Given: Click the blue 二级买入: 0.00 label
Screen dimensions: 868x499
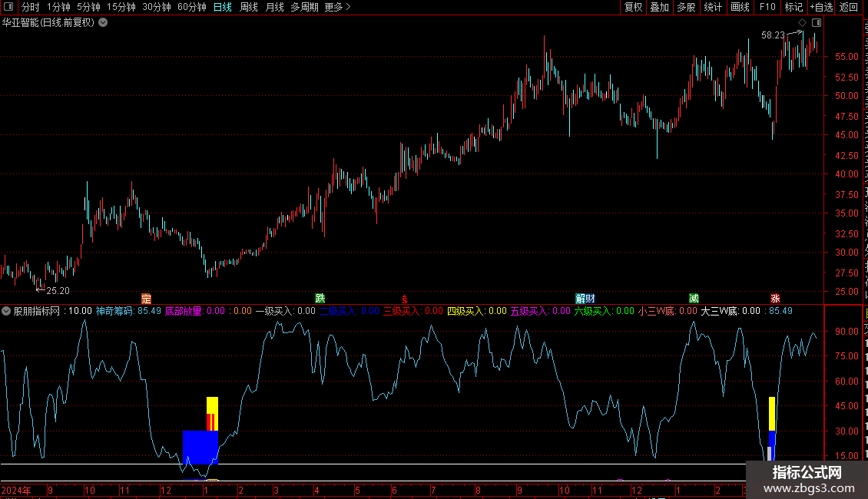Looking at the screenshot, I should (x=350, y=311).
